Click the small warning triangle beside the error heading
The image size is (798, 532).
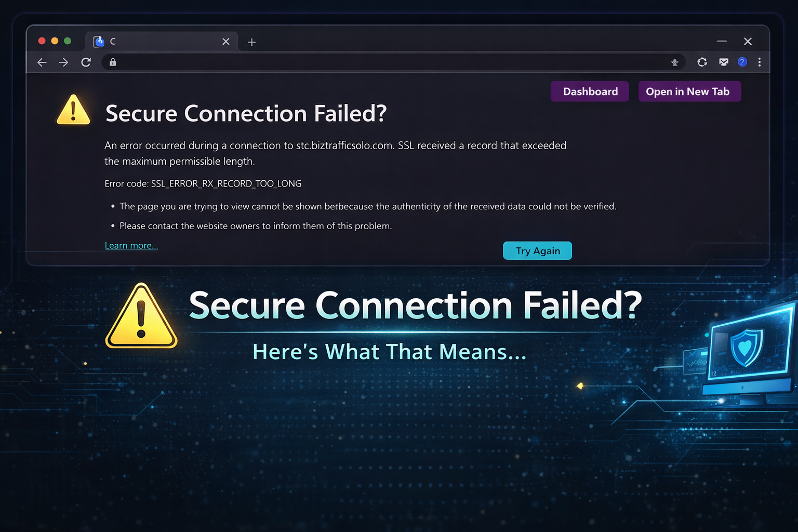73,110
